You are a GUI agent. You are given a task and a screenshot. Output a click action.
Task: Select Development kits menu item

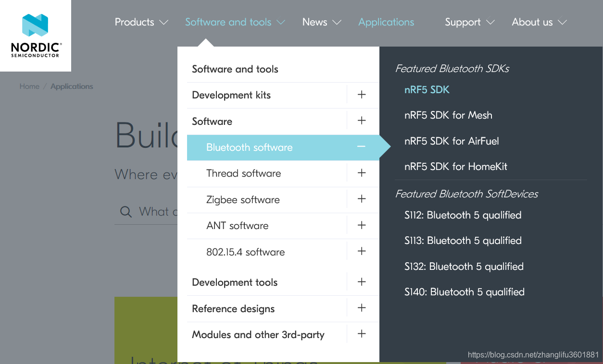[231, 95]
